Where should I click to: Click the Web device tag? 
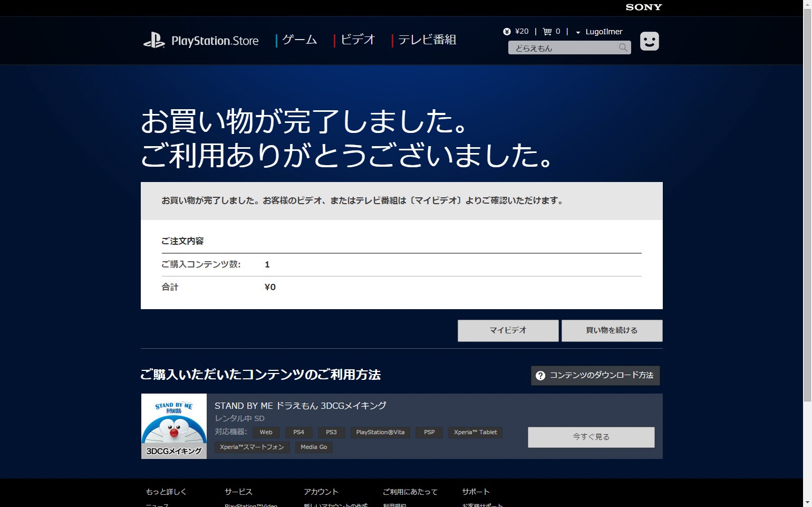pyautogui.click(x=266, y=432)
